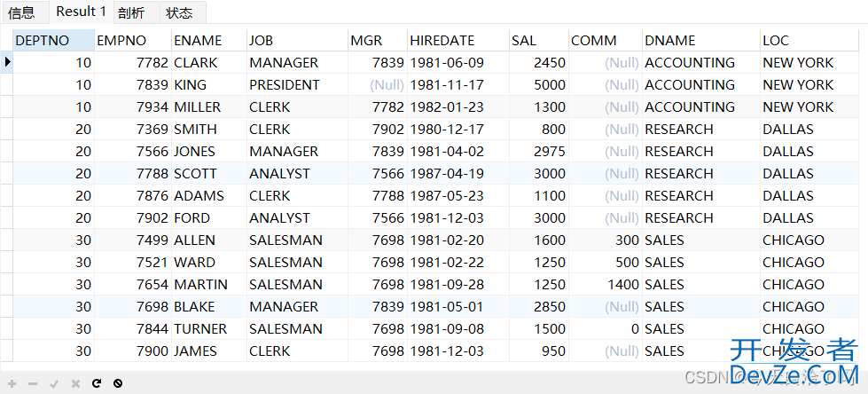Select the DEPTNO column header

pos(54,41)
